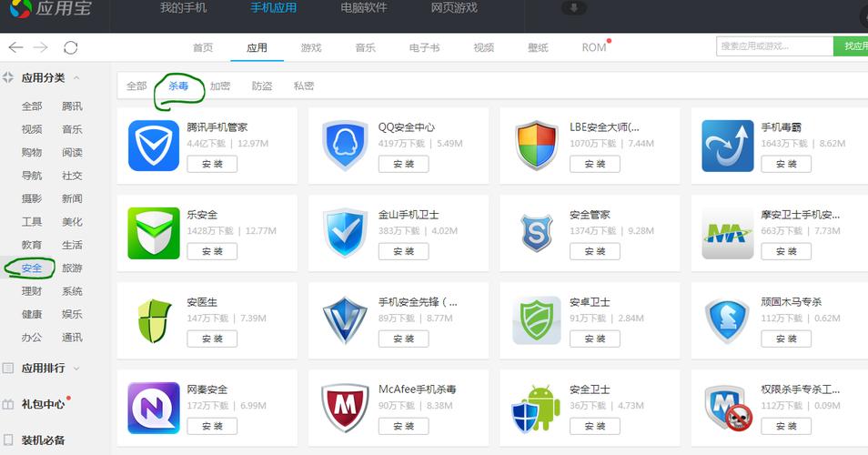Switch to 我的手机 top tab

pos(183,8)
